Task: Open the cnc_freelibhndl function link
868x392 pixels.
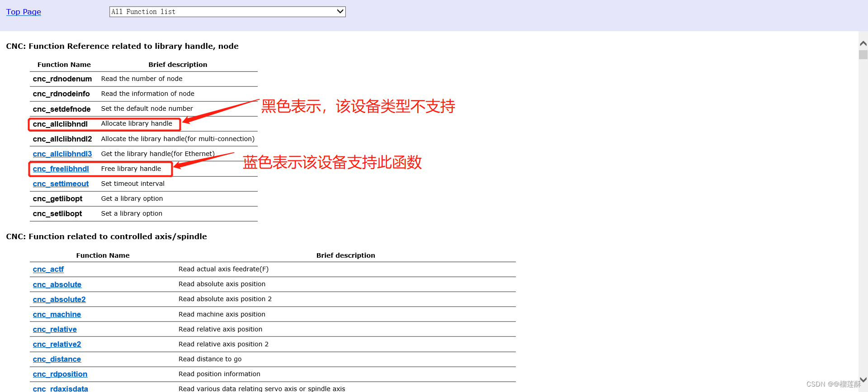Action: 61,169
